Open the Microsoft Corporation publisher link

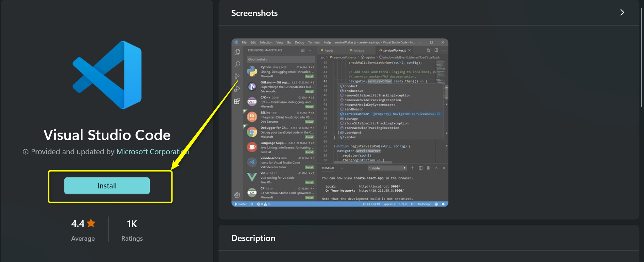153,152
